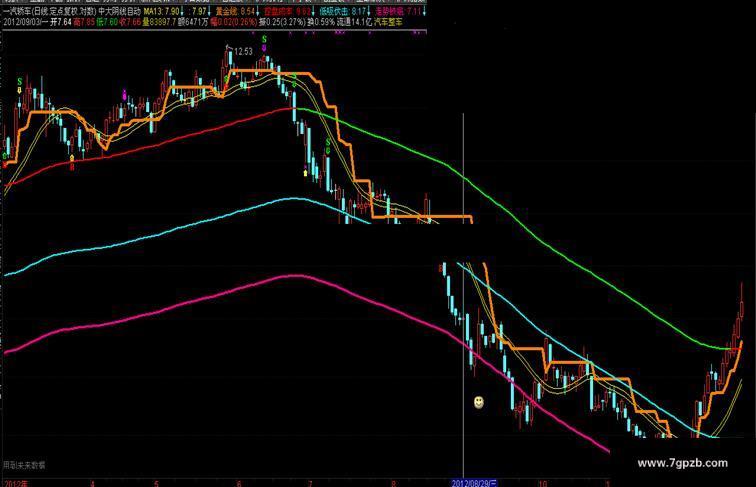Select month 8 on the time axis

394,484
